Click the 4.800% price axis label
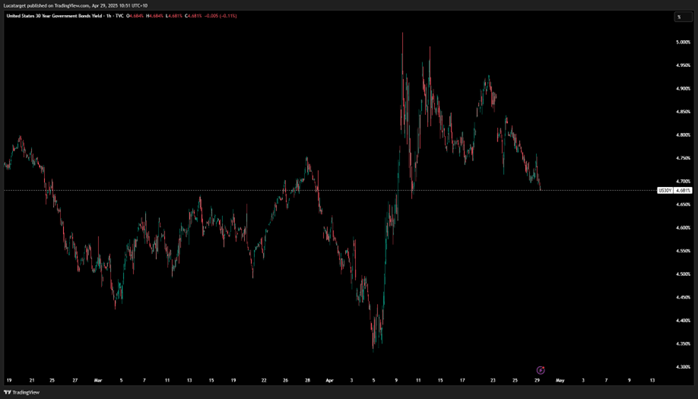 coord(683,134)
